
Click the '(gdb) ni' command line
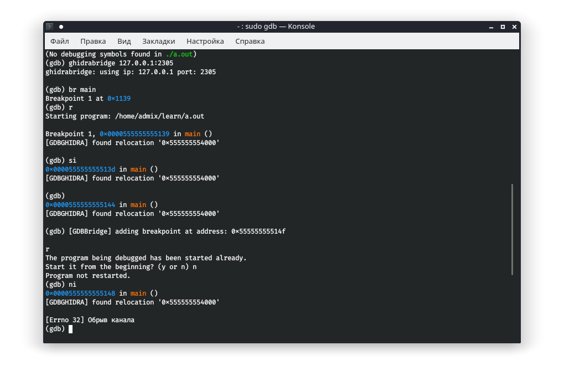click(61, 285)
